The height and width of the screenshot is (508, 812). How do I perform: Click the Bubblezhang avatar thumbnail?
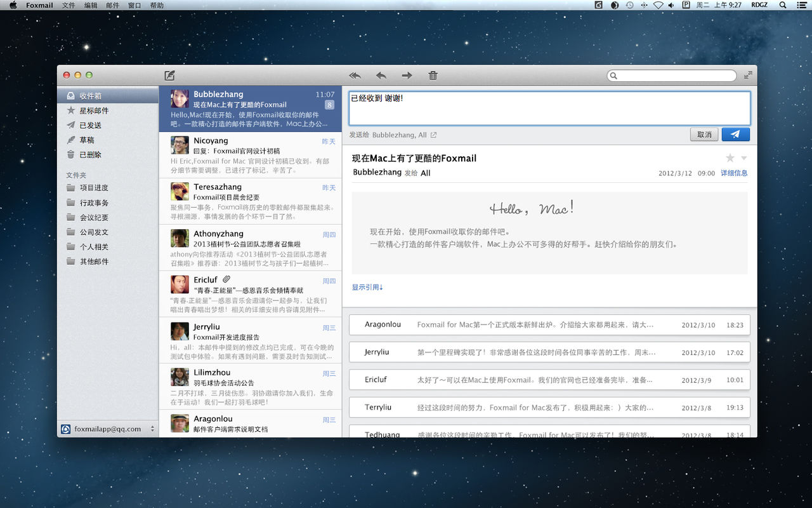pos(180,98)
